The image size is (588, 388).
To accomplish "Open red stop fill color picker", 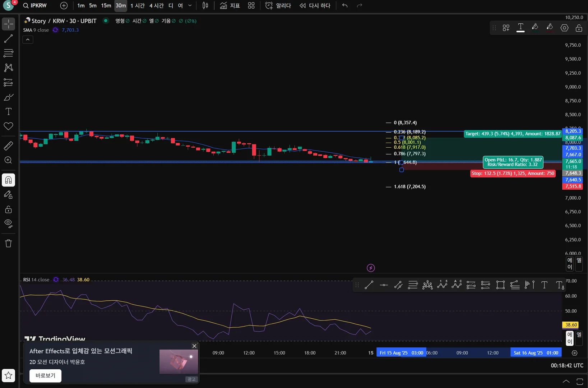I will pos(550,28).
